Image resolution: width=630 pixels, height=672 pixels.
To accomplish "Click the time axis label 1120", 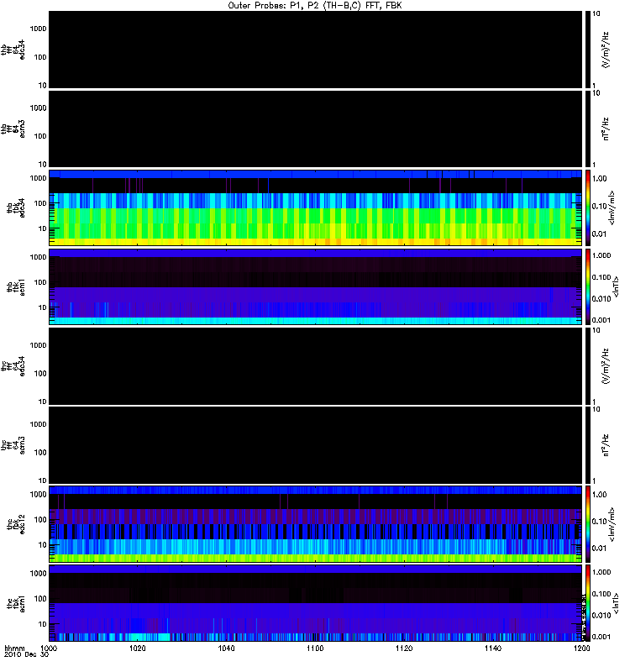I will [404, 648].
